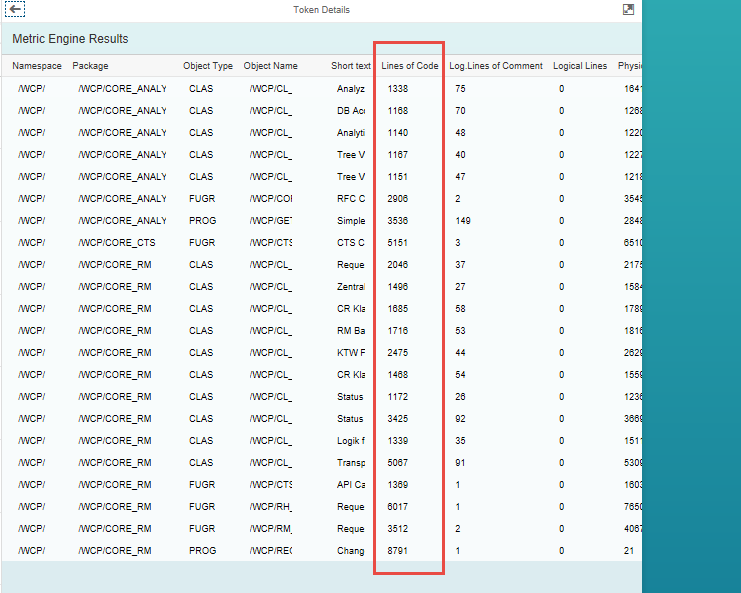Click the /WCP/GET object name cell
This screenshot has height=593, width=741.
pyautogui.click(x=271, y=221)
